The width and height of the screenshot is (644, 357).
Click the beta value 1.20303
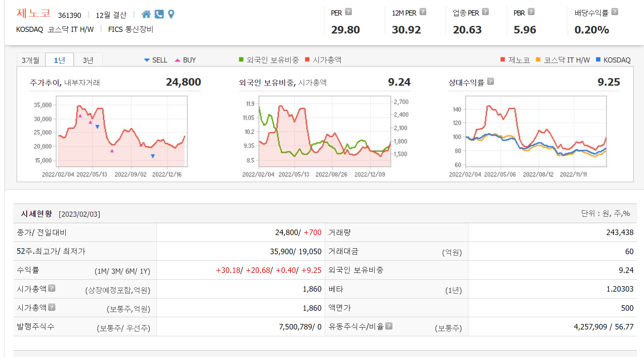[x=620, y=289]
